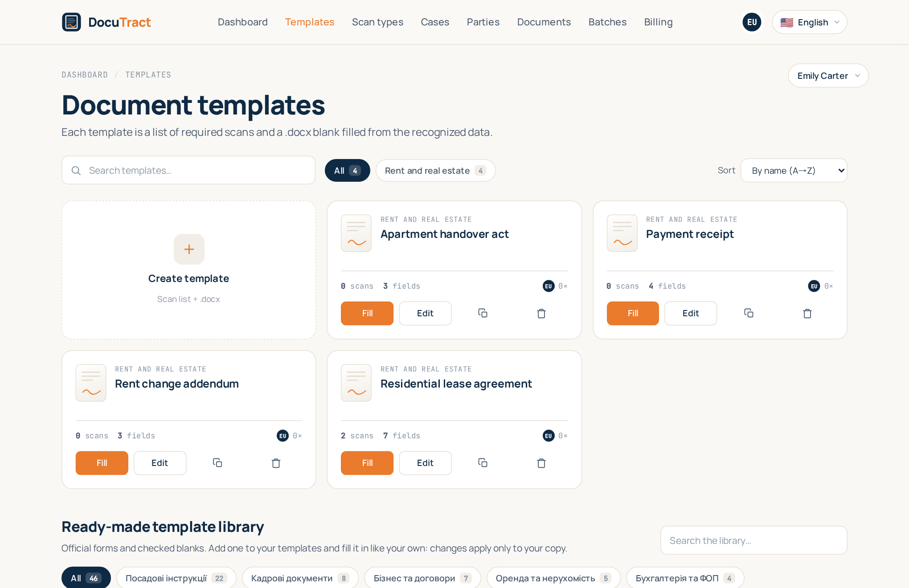Select the All 46 library filter

86,578
